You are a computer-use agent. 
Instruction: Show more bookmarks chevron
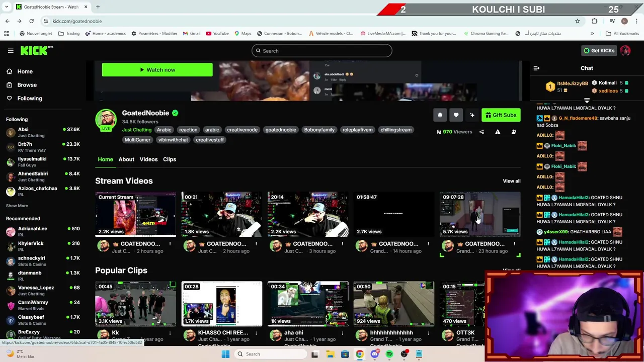point(592,34)
